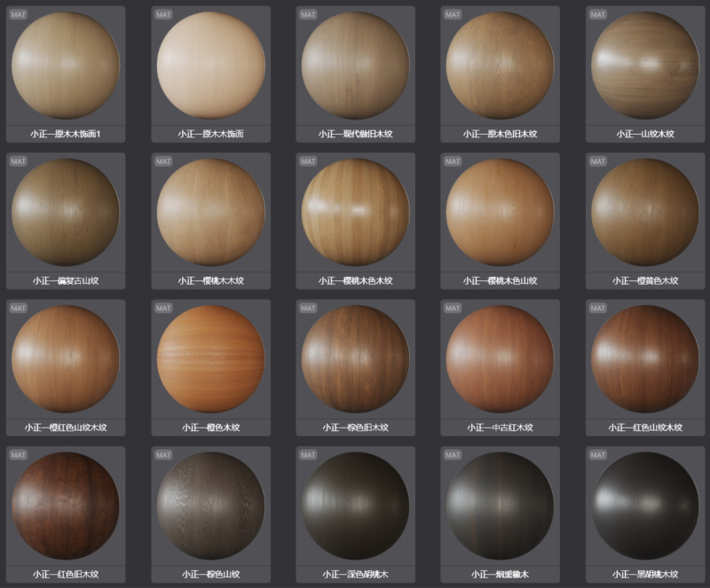Click the MAT tag on 小正—橙红色山纹木纹
Screen dimensions: 710x588
click(x=18, y=308)
